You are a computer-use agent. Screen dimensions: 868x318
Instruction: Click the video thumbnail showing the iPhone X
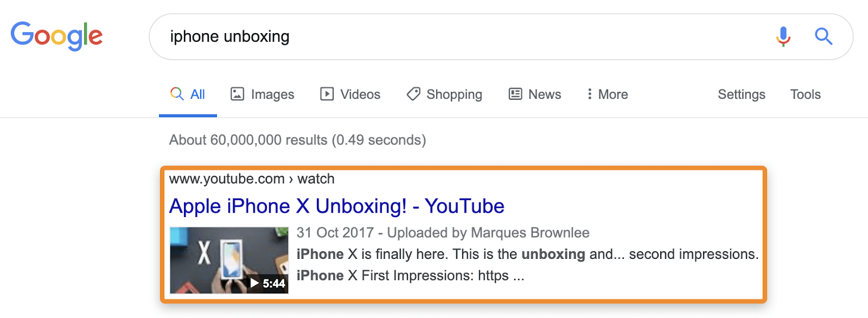228,259
